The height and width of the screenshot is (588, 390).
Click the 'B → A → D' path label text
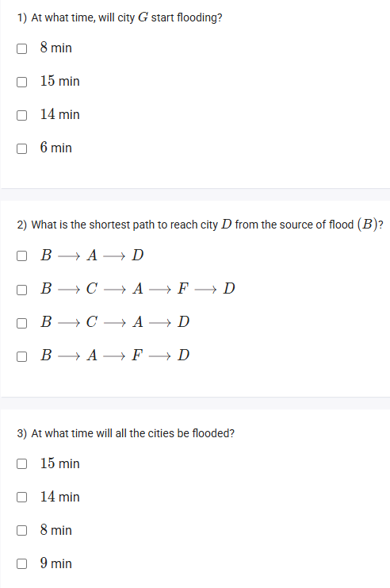(x=92, y=256)
